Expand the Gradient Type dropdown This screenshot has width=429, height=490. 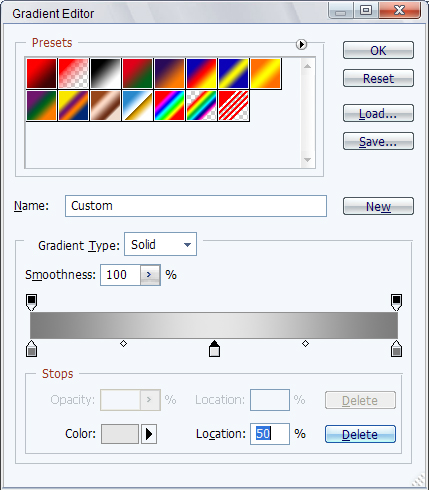(x=161, y=244)
